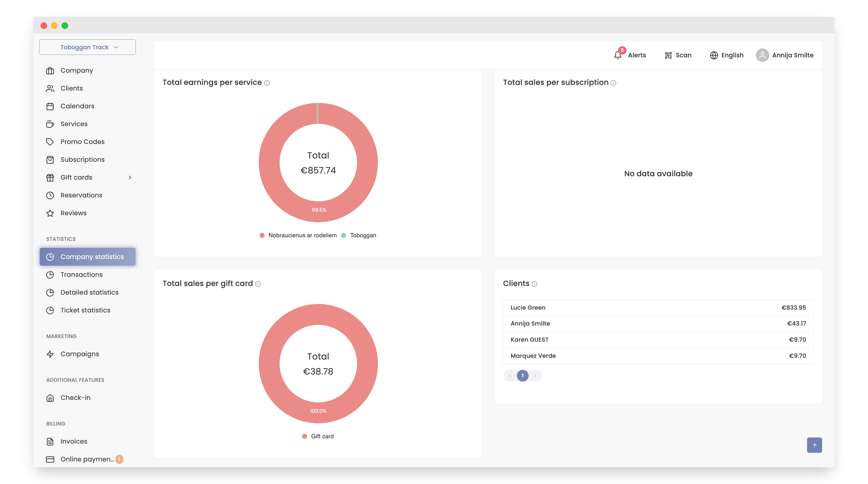This screenshot has height=484, width=868.
Task: Open the Toboggan Track company dropdown
Action: tap(87, 47)
